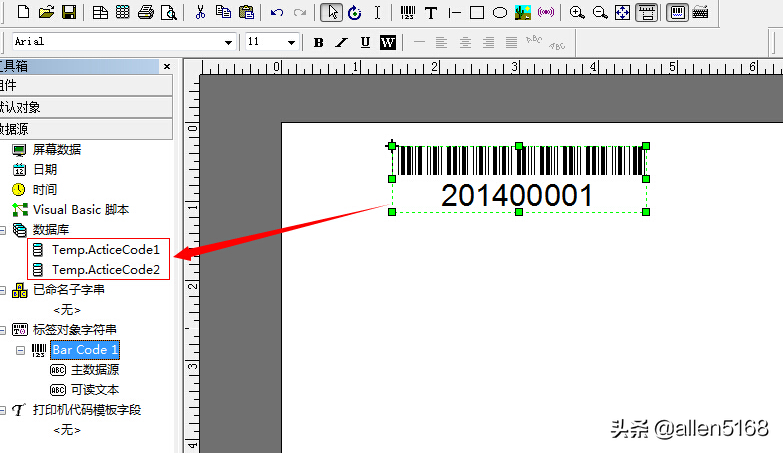Open an existing label file
The width and height of the screenshot is (783, 453).
click(46, 12)
